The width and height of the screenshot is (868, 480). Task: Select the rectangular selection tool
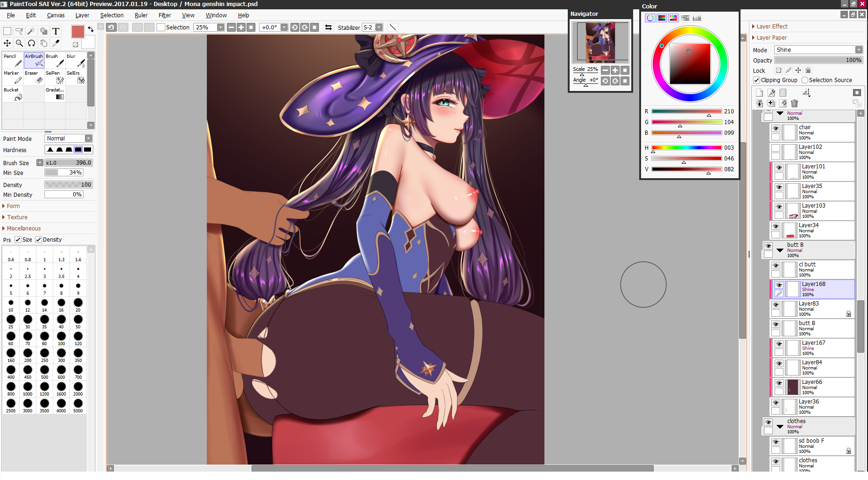7,31
